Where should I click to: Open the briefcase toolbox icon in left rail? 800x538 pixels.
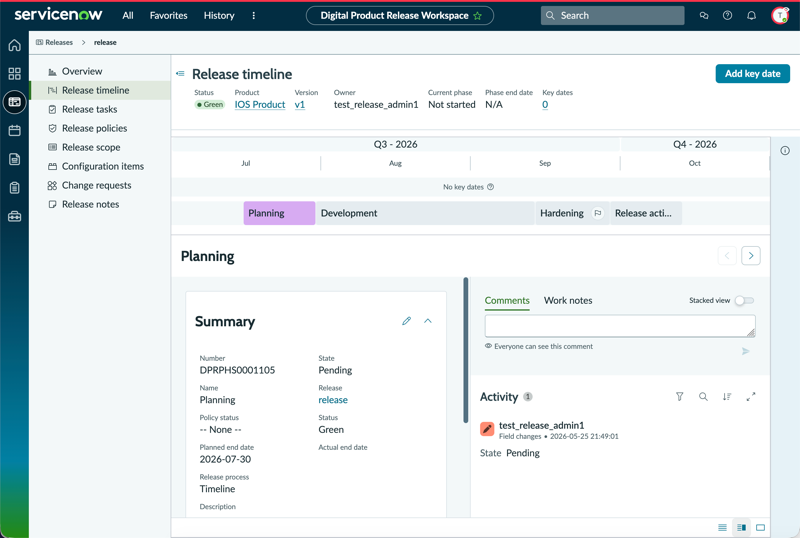(x=14, y=216)
